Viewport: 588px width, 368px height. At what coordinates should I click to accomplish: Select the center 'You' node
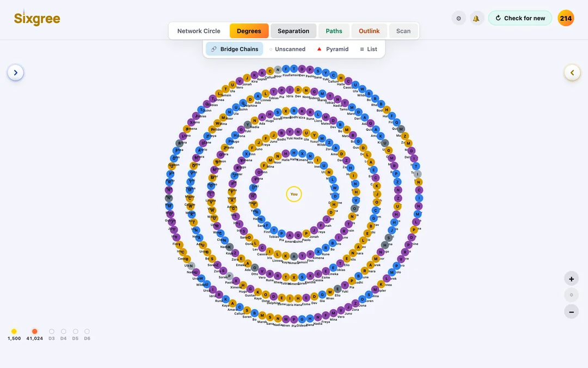(x=294, y=194)
